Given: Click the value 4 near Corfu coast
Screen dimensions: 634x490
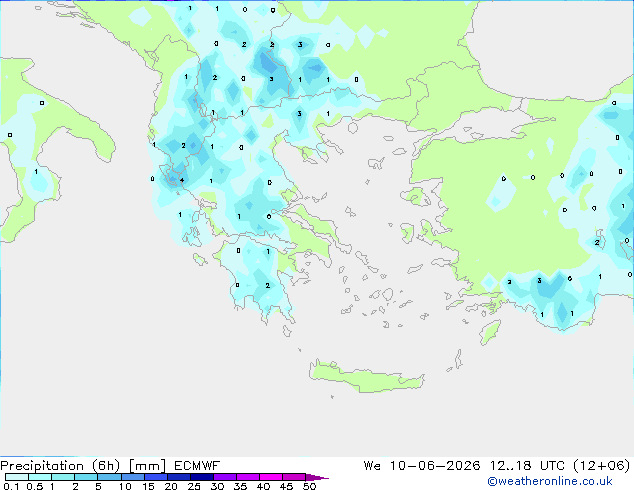Looking at the screenshot, I should 182,180.
